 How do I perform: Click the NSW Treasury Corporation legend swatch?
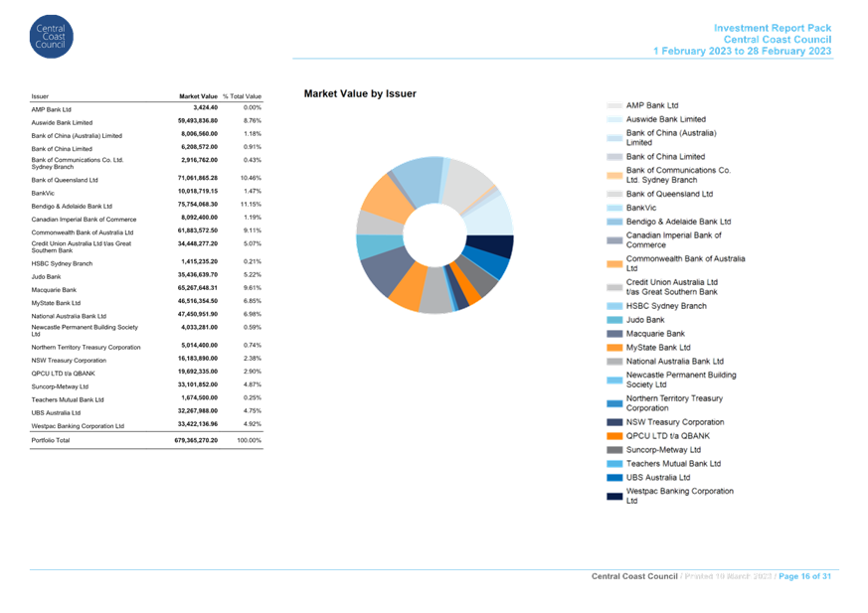click(x=614, y=422)
